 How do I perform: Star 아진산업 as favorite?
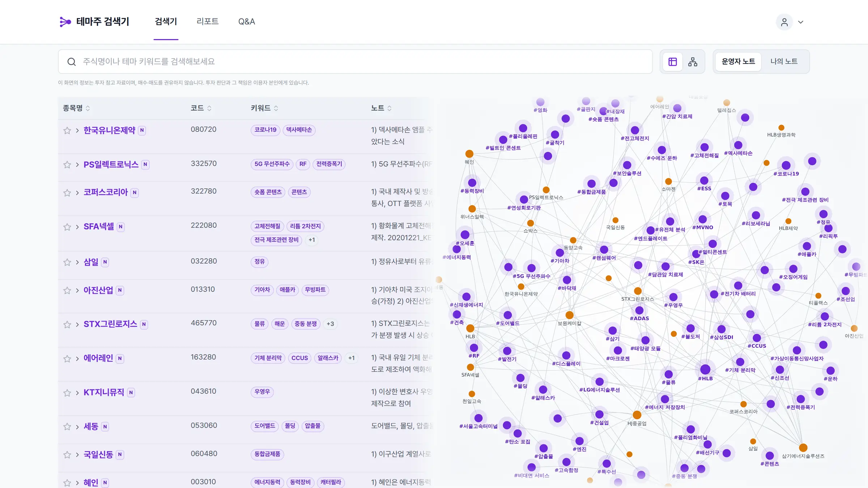coord(67,291)
